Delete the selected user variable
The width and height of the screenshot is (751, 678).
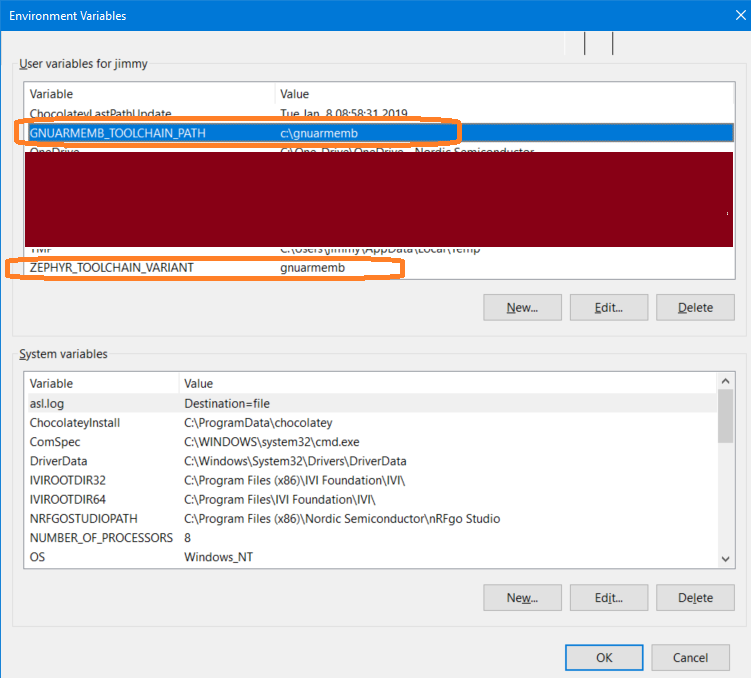click(695, 307)
